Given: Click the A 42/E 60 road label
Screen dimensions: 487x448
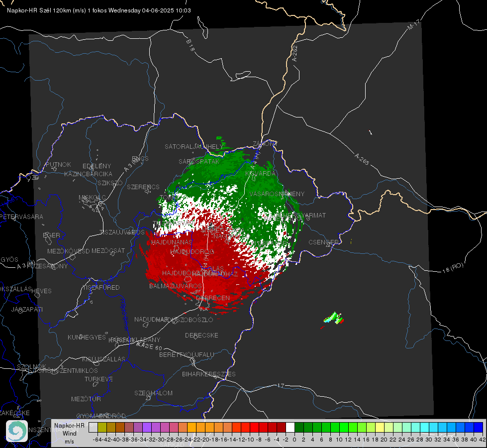Looking at the screenshot, I should [149, 345].
